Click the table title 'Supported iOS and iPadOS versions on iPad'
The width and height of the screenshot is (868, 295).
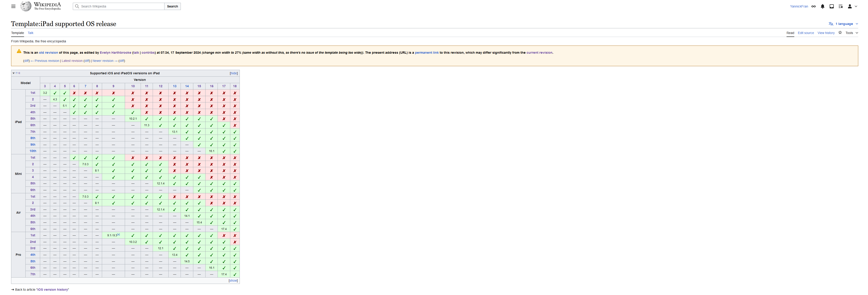125,73
